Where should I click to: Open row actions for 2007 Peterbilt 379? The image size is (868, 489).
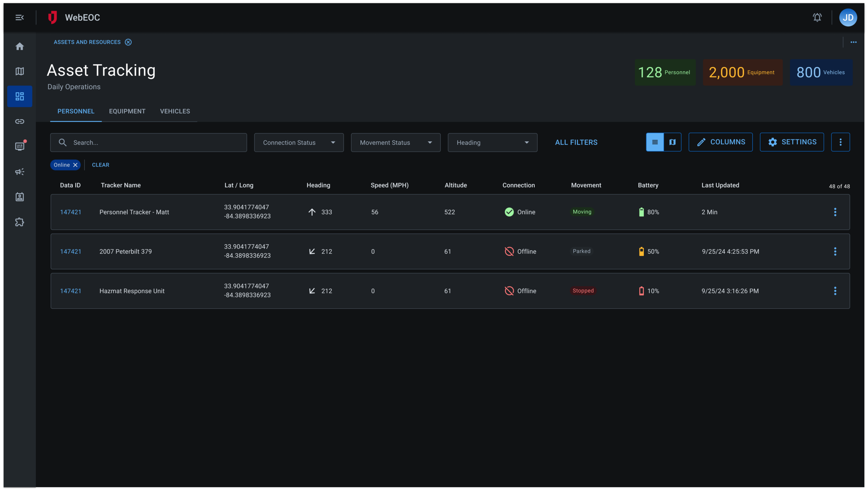835,251
